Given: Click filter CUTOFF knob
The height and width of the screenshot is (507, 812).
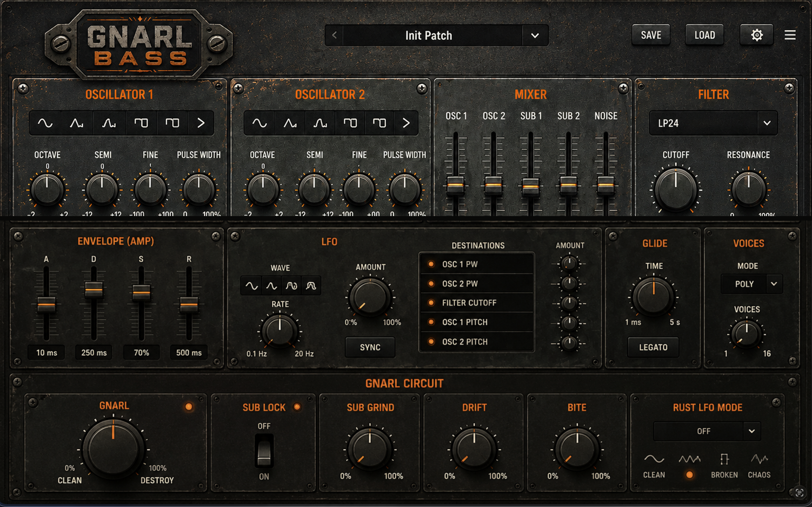Looking at the screenshot, I should tap(675, 189).
